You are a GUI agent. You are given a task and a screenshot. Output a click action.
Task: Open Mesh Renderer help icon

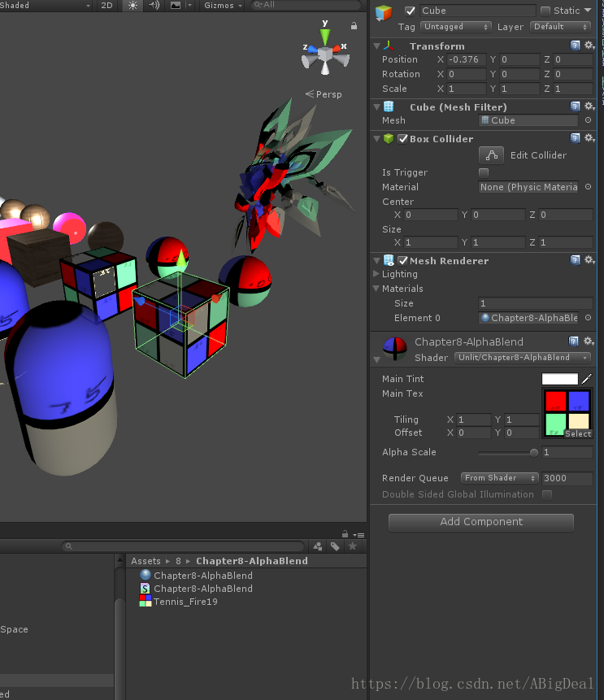pos(575,260)
